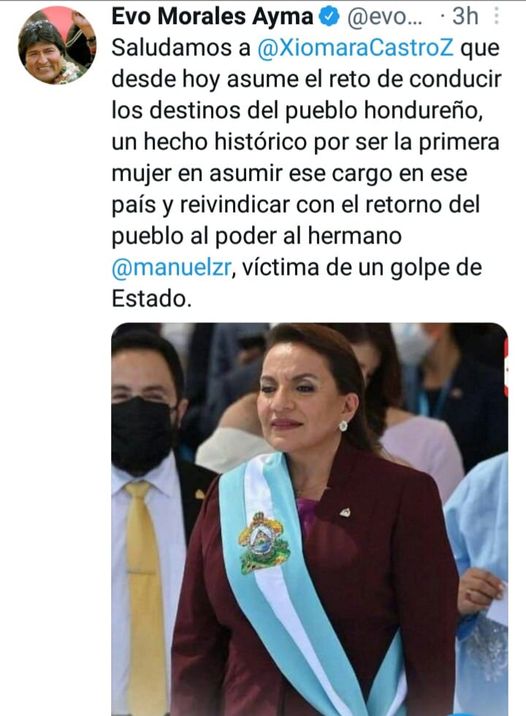Click the blue verified badge checkmark
526x716 pixels.
[329, 17]
